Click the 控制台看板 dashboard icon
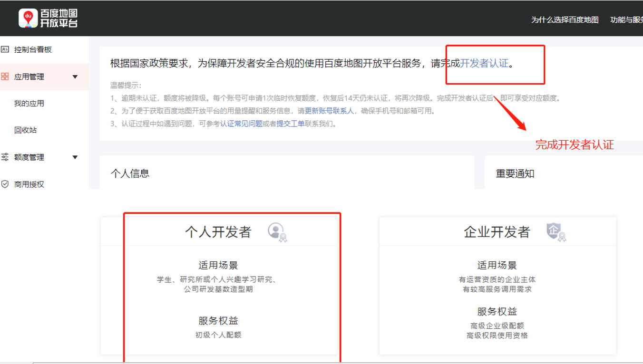Image resolution: width=643 pixels, height=364 pixels. tap(5, 49)
